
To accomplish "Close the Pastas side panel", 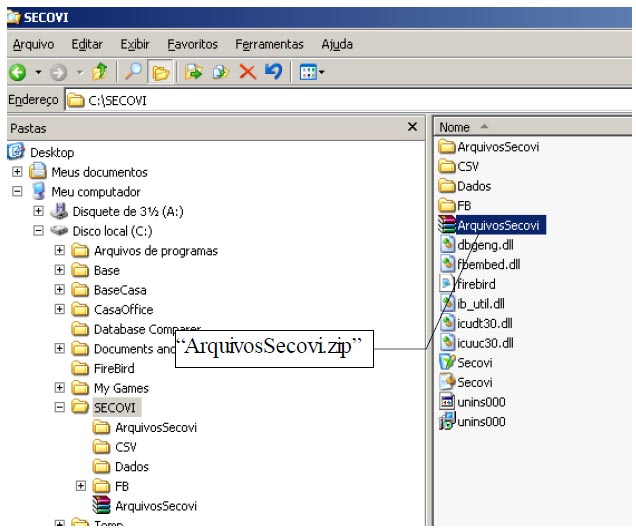I will pos(412,128).
